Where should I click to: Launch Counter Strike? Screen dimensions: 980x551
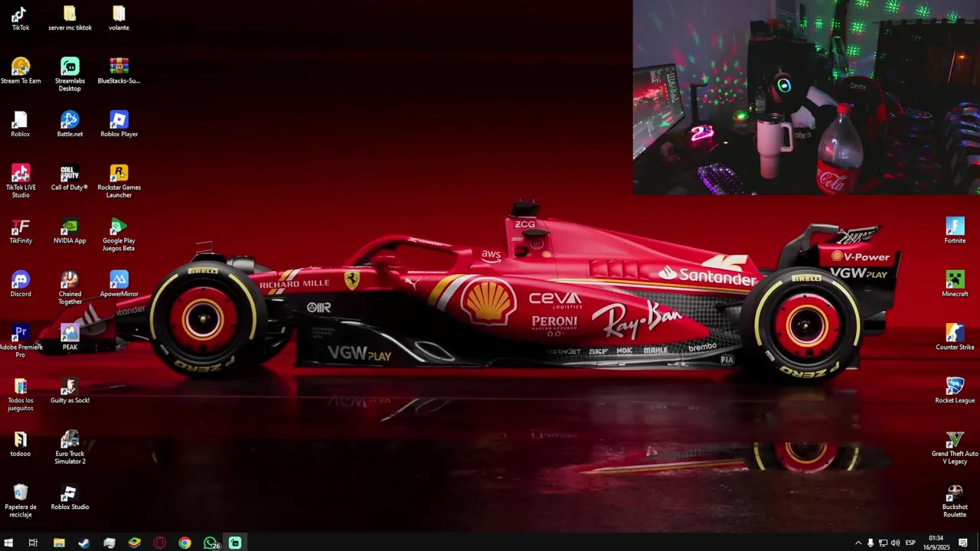pos(955,337)
